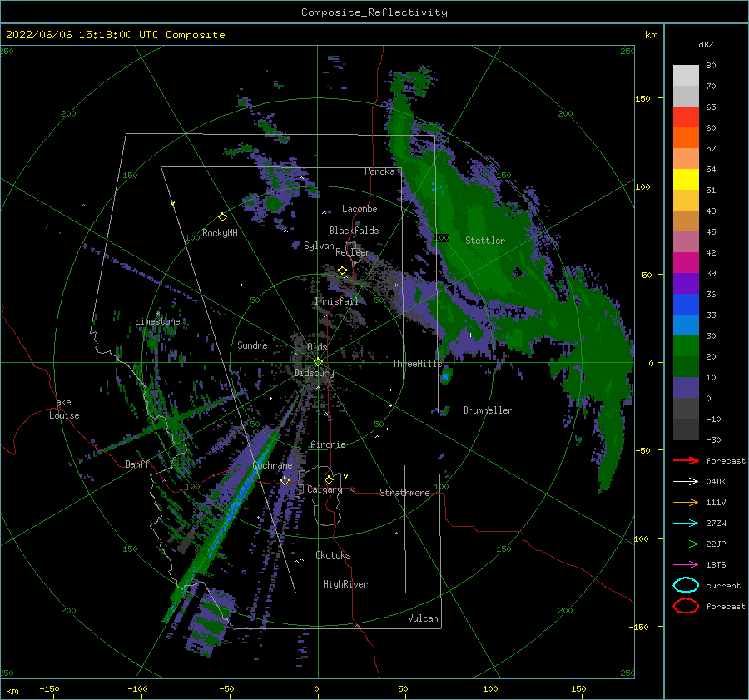Viewport: 749px width, 700px height.
Task: Click the HighRiver town label
Action: pos(345,584)
